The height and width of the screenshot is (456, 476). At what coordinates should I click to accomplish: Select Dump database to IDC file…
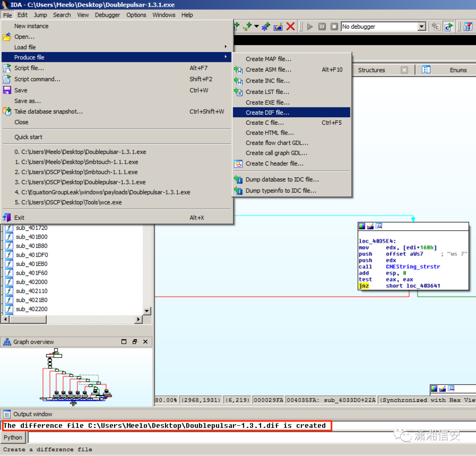pyautogui.click(x=291, y=179)
